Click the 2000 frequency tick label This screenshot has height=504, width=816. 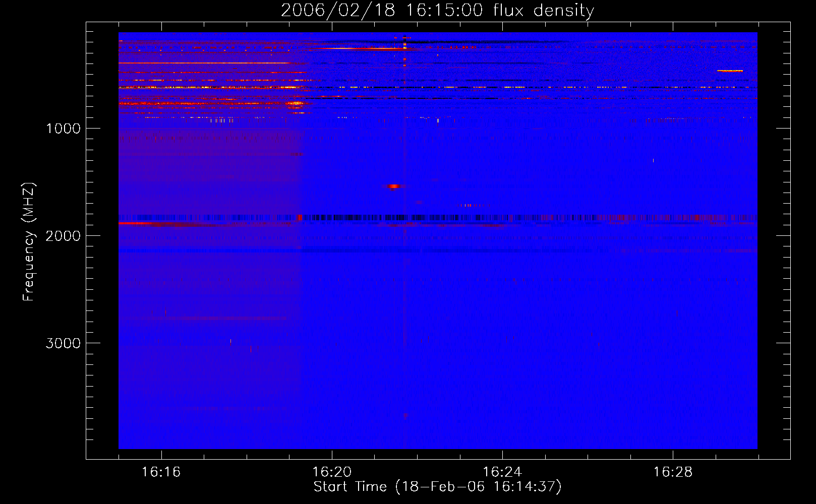click(64, 236)
